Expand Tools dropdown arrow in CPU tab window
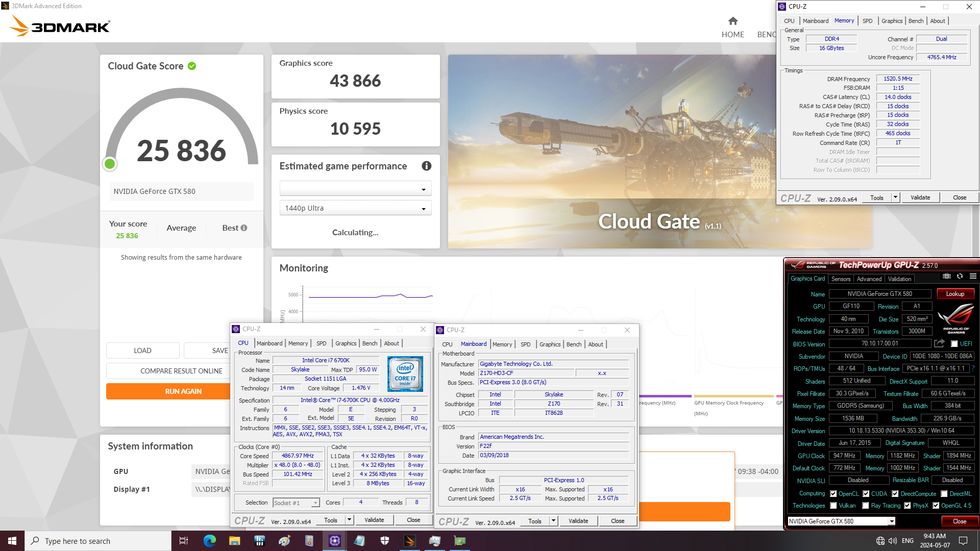 (350, 520)
